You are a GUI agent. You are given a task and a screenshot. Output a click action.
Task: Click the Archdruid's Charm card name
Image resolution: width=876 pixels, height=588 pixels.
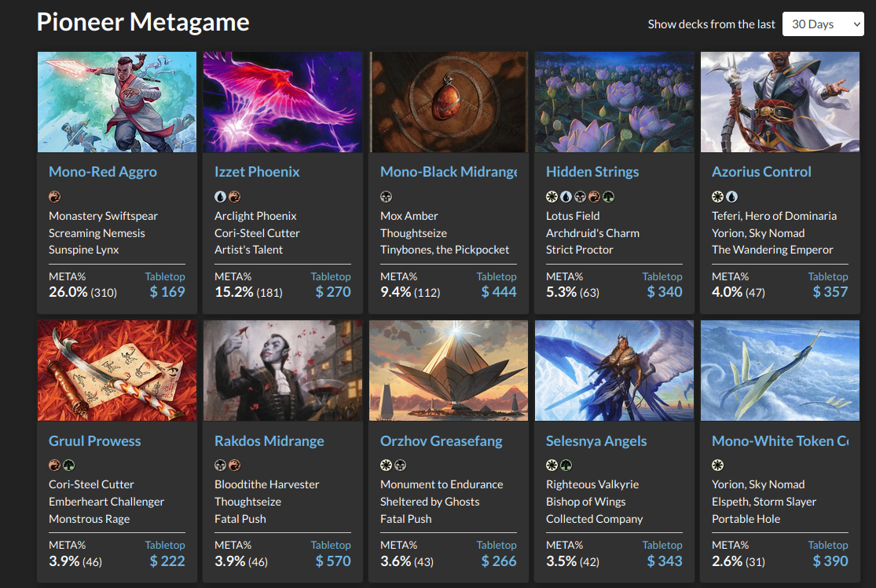(592, 233)
